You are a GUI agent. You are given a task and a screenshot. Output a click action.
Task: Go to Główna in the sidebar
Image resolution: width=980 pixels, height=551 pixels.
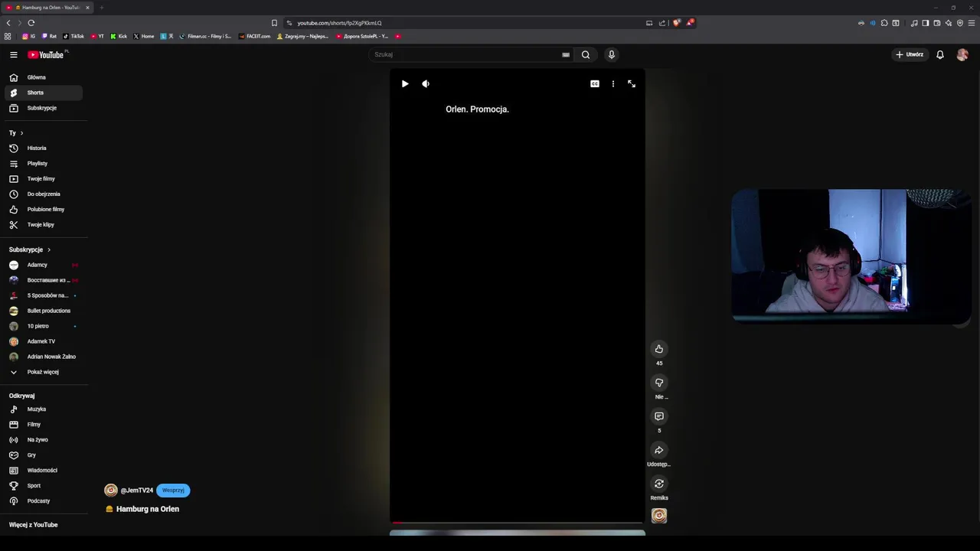coord(43,77)
